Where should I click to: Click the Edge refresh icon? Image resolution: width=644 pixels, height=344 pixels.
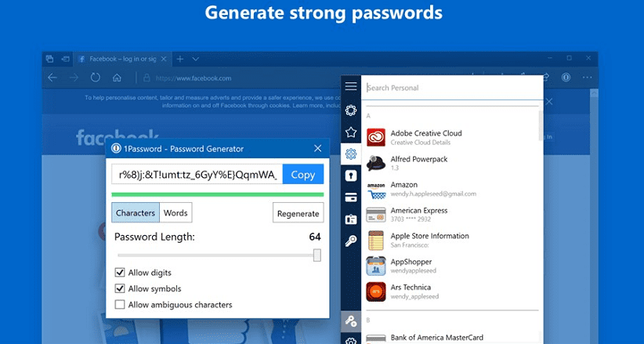coord(96,78)
